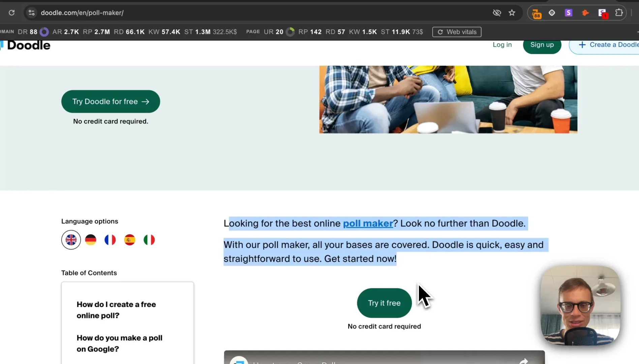Click the Try it free button
This screenshot has height=364, width=639.
click(x=384, y=303)
